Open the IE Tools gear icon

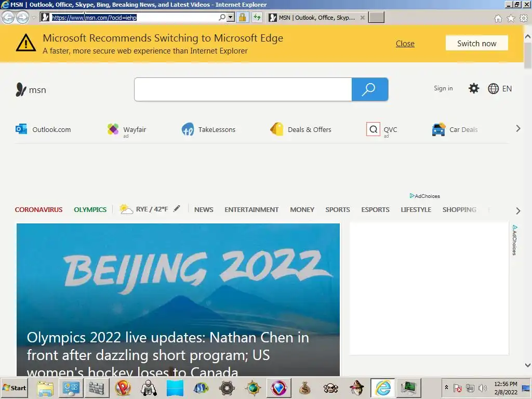pos(524,18)
